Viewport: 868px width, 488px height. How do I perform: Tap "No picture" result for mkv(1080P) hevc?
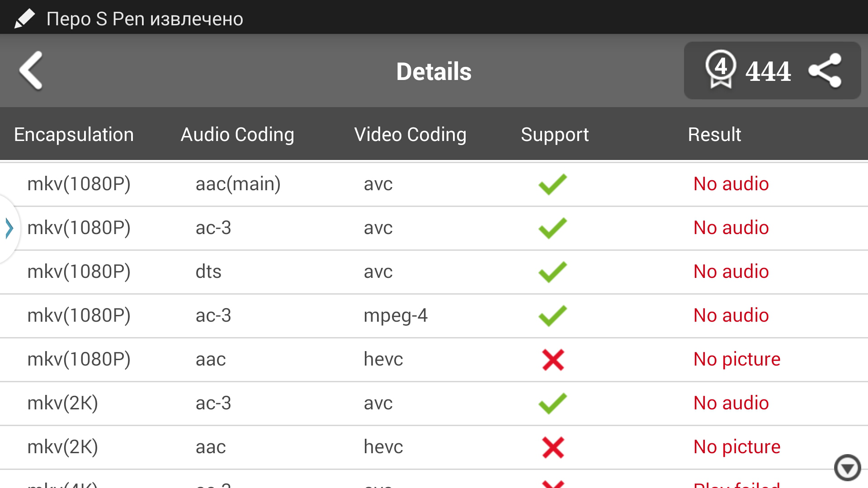pyautogui.click(x=737, y=359)
